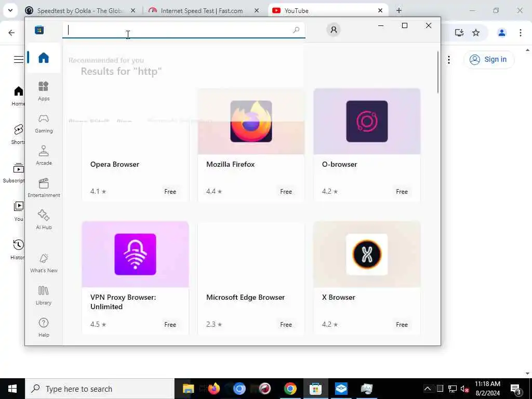Open the VPN Proxy Browser: Unlimited app card
This screenshot has height=399, width=532.
coord(135,278)
